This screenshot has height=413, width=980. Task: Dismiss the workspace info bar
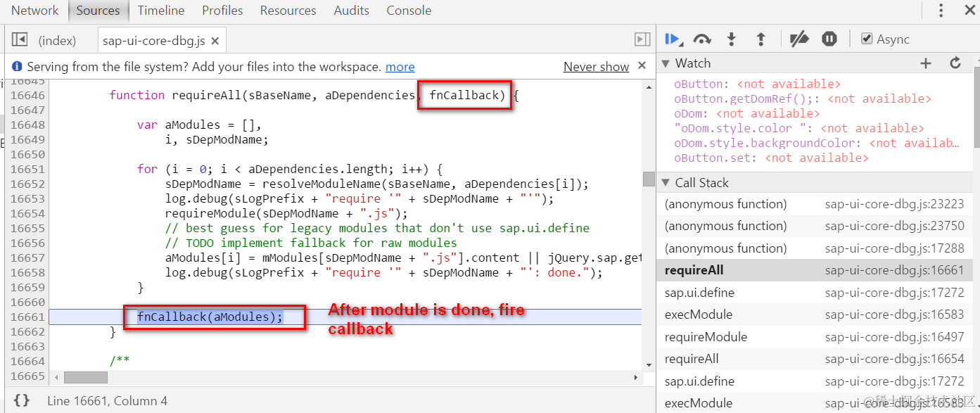(x=642, y=65)
